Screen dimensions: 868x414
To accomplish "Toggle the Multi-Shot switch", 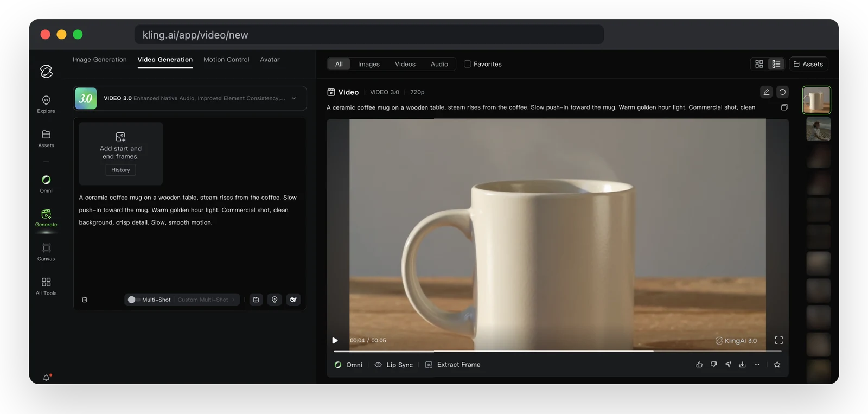I will (x=133, y=300).
